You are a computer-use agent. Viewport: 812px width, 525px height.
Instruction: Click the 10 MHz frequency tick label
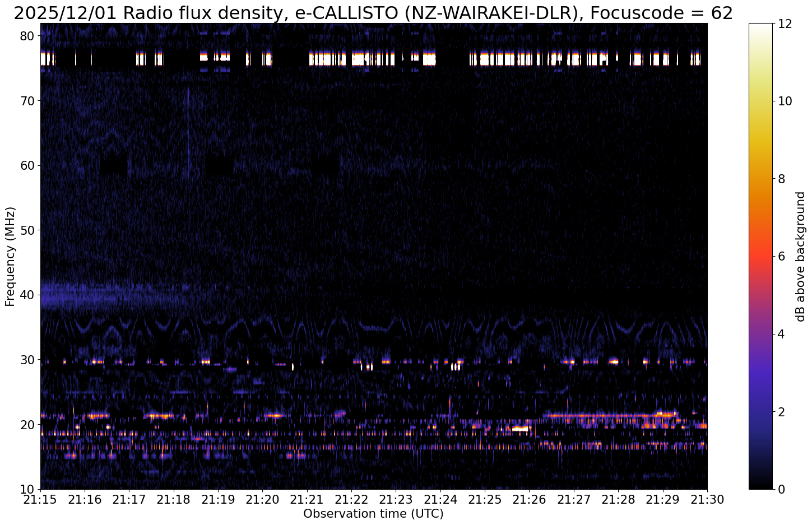pos(28,489)
